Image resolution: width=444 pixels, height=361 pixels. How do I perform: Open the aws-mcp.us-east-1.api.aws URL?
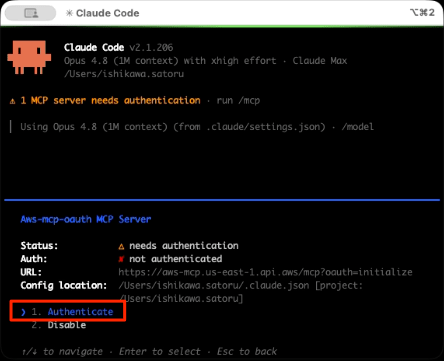click(x=265, y=272)
